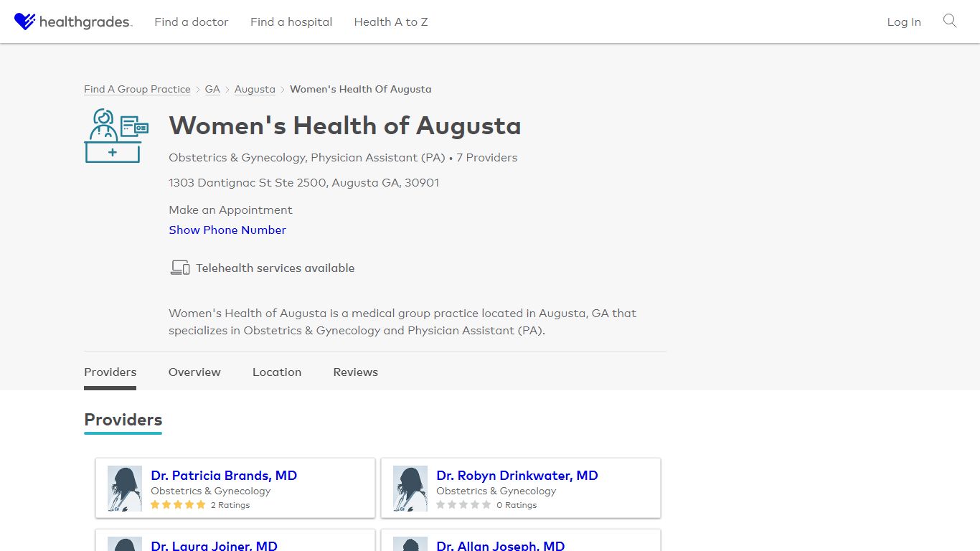The height and width of the screenshot is (551, 980).
Task: Click 'Obstetrics & Gynecology' under Robyn Drinkwater
Action: point(496,491)
